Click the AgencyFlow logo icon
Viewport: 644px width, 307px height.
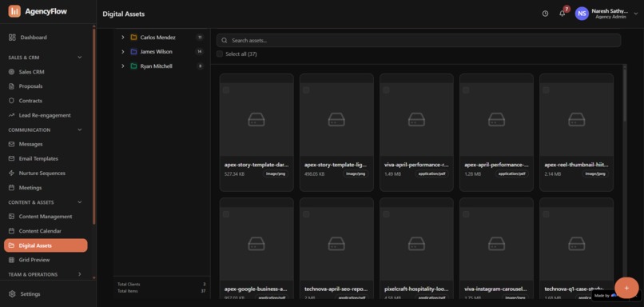coord(14,11)
